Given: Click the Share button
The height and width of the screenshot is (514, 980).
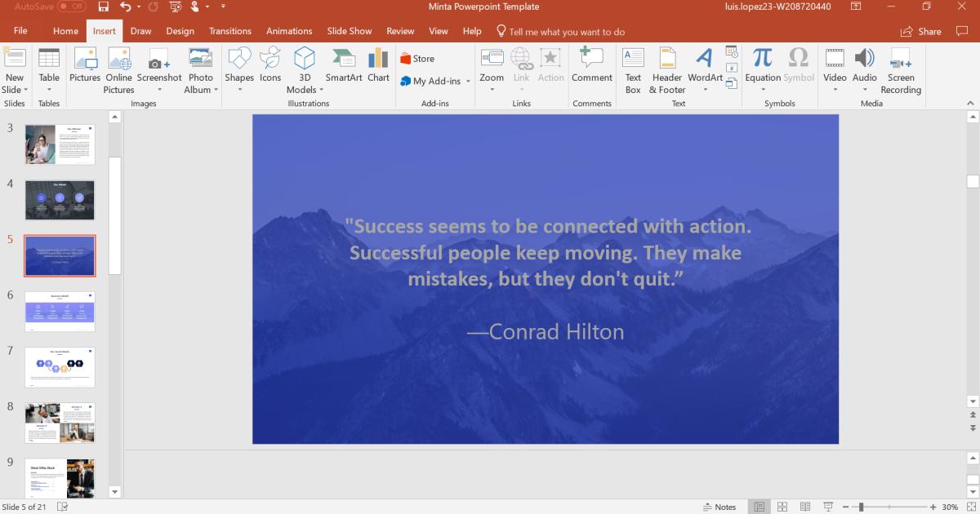Looking at the screenshot, I should click(921, 31).
